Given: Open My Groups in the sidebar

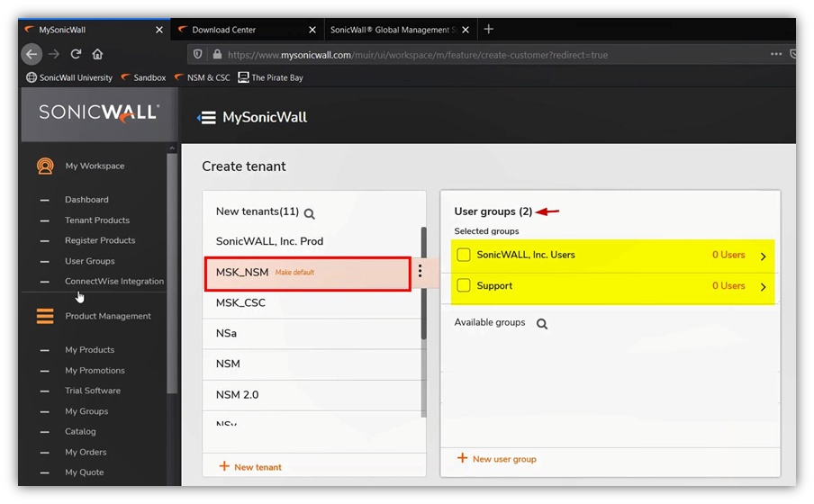Looking at the screenshot, I should tap(86, 411).
